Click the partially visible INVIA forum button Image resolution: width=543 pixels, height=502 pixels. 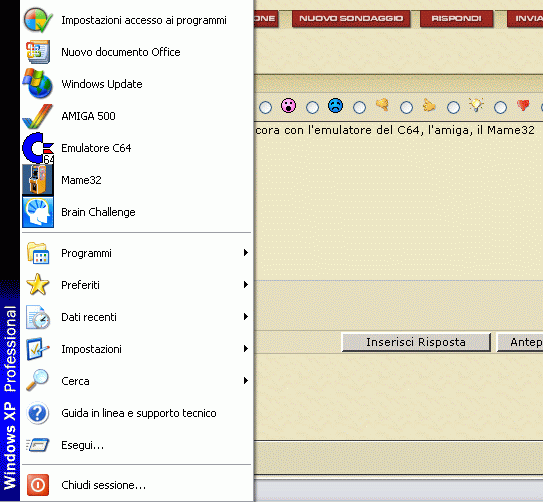[x=525, y=18]
